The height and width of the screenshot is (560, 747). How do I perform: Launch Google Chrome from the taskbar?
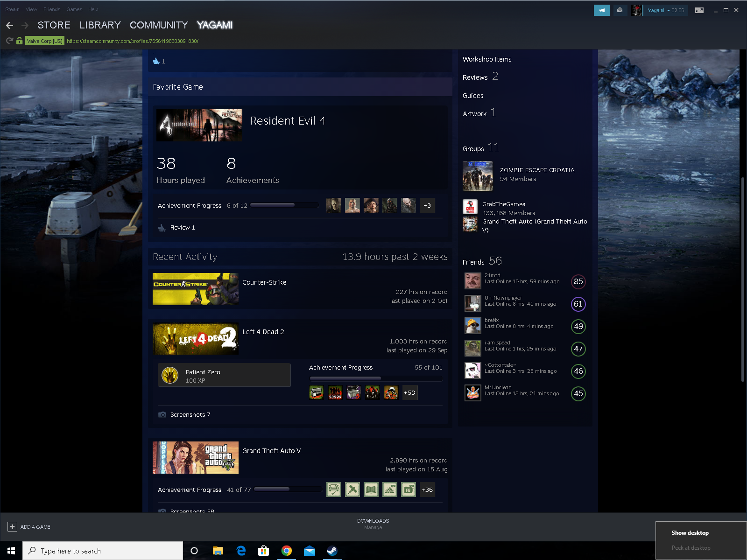pos(287,551)
